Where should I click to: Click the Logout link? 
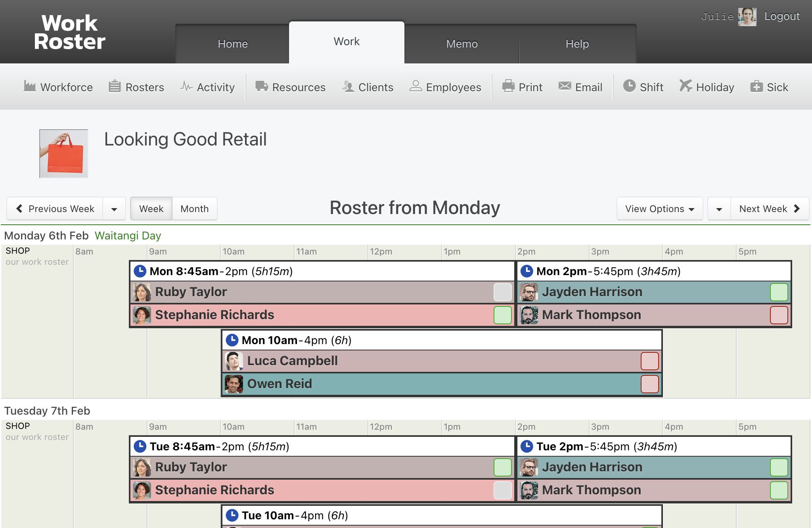click(782, 16)
